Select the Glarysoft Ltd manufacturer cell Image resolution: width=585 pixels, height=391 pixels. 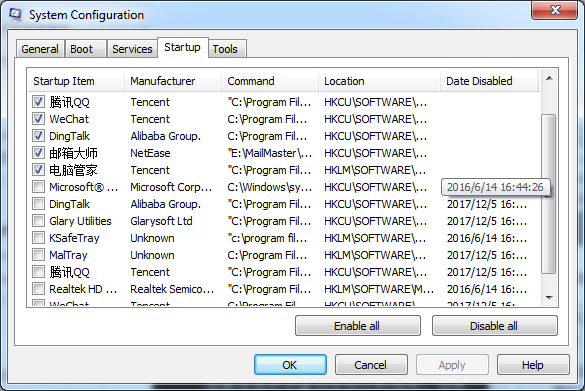(161, 221)
